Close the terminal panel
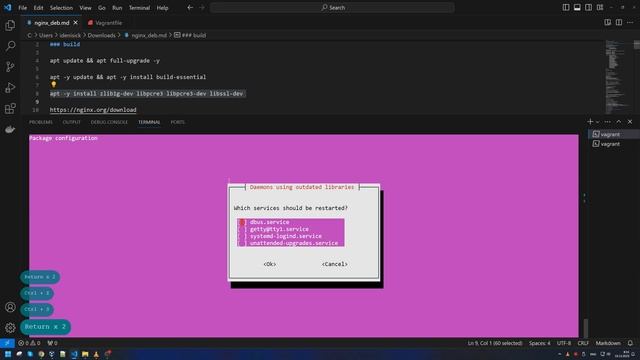 [630, 122]
